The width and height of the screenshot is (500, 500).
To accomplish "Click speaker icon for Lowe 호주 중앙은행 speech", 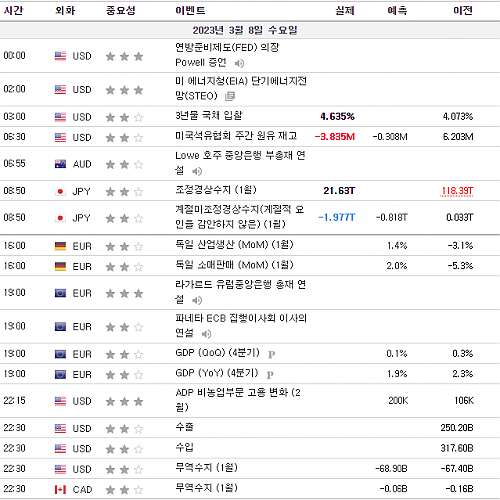I will pos(197,171).
